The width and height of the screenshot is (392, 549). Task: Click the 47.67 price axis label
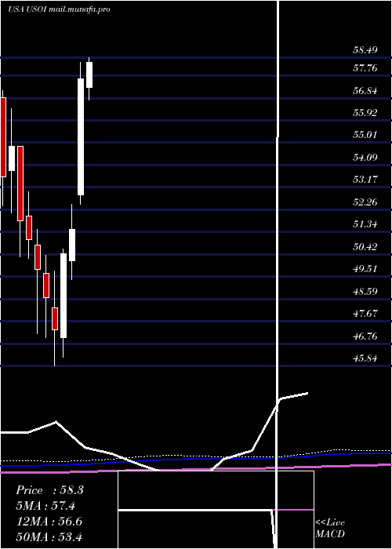(x=365, y=314)
